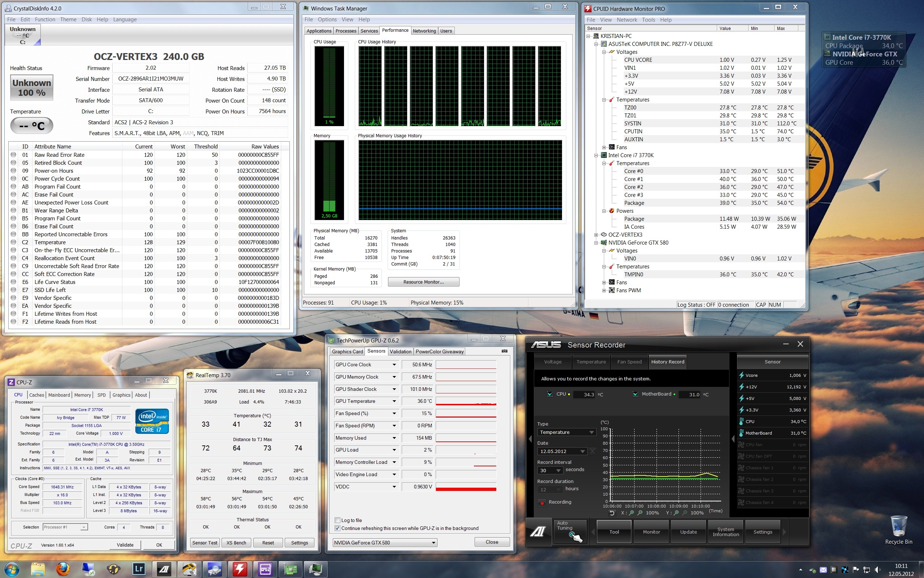The height and width of the screenshot is (578, 924).
Task: Select the CPU-Z taskbar icon
Action: click(x=265, y=569)
